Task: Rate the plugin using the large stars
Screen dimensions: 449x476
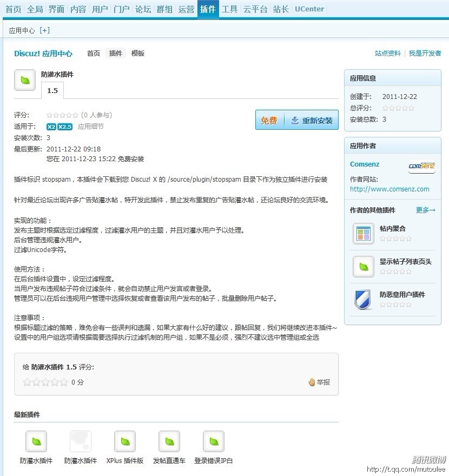Action: [x=45, y=382]
